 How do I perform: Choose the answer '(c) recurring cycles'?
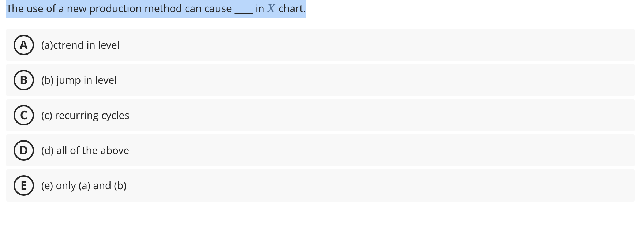(85, 115)
